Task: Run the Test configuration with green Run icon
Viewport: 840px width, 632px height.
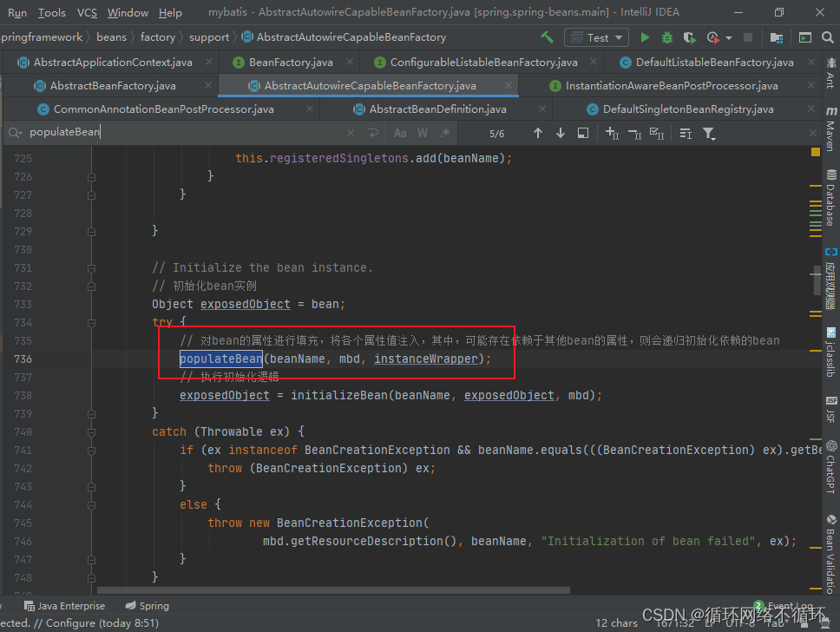Action: (646, 38)
